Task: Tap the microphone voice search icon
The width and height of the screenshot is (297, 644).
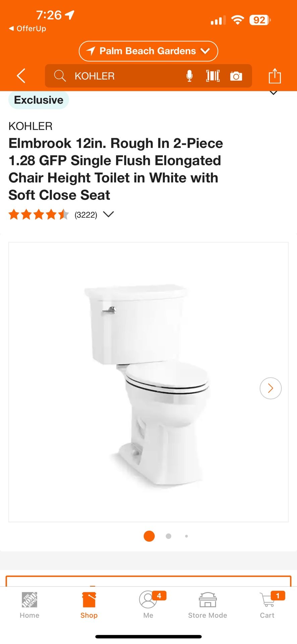Action: (x=189, y=76)
